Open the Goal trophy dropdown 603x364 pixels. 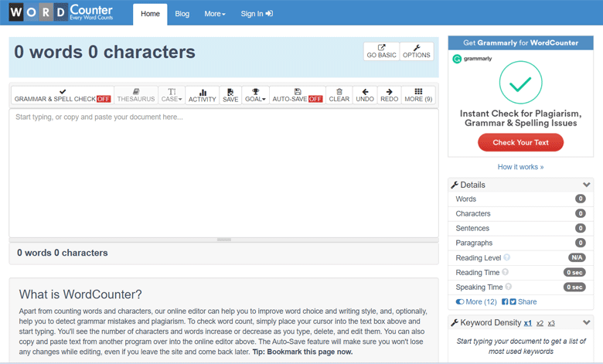pyautogui.click(x=255, y=95)
